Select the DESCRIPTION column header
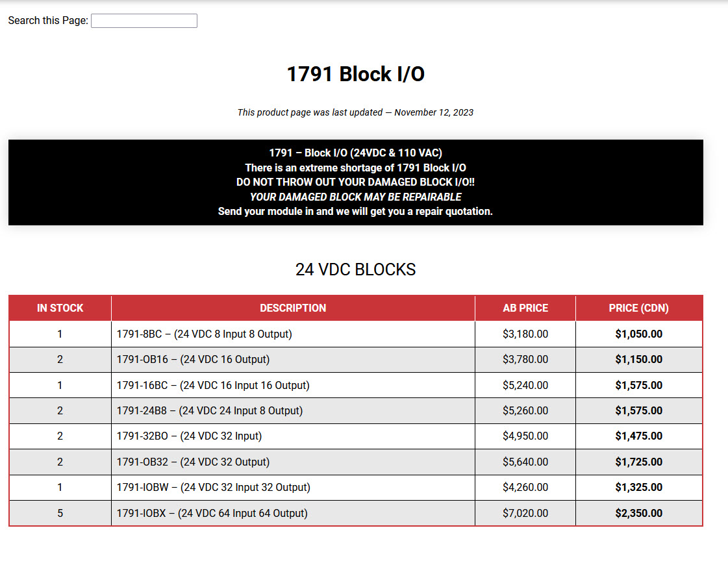The image size is (728, 563). pos(293,308)
